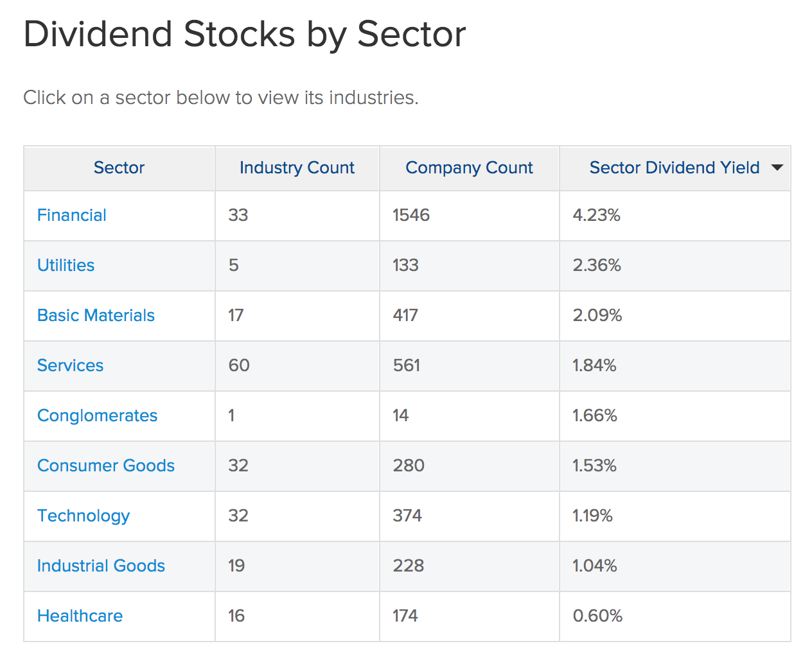Select the Healthcare sector link
The height and width of the screenshot is (664, 812).
[80, 616]
